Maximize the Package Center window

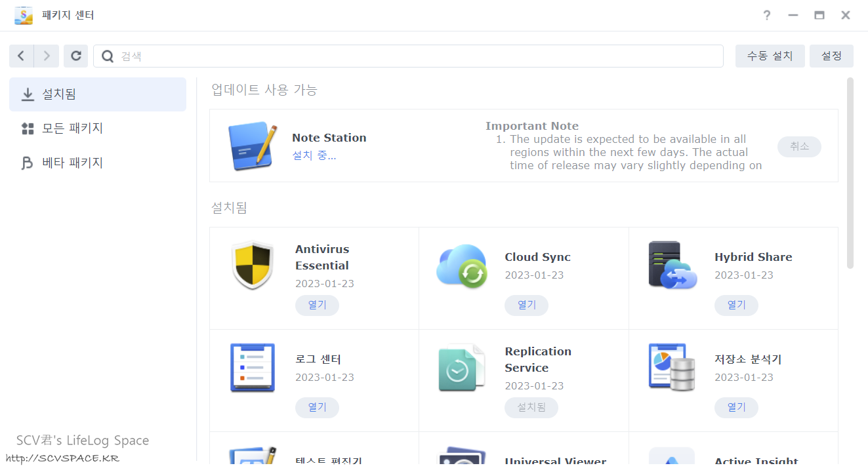click(819, 15)
